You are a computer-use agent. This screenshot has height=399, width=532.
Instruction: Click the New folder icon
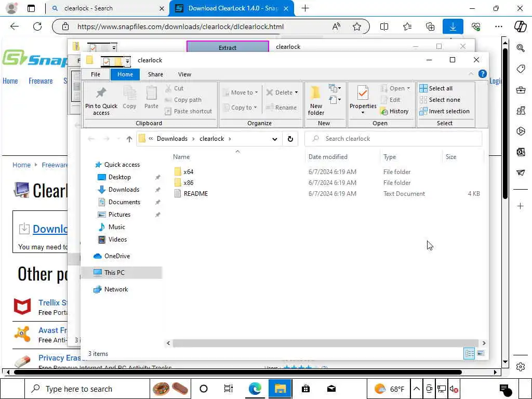[x=316, y=101]
